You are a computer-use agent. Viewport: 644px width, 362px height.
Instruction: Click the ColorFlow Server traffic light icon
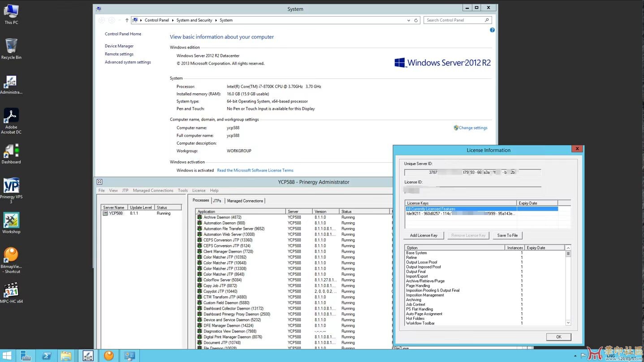point(199,280)
